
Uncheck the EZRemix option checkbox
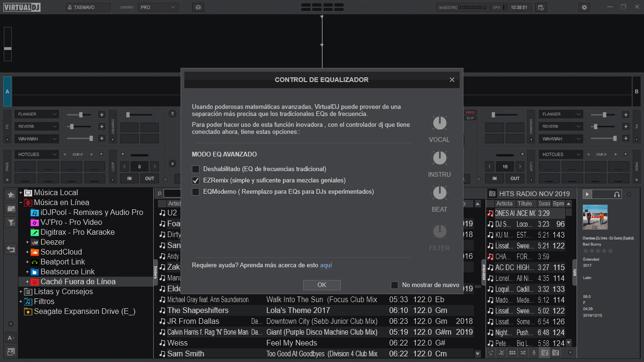(x=196, y=180)
